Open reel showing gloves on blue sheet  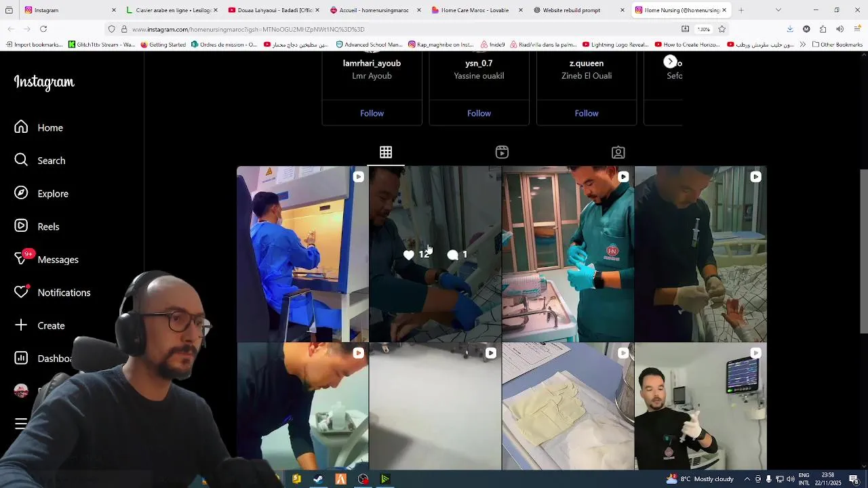coord(568,407)
